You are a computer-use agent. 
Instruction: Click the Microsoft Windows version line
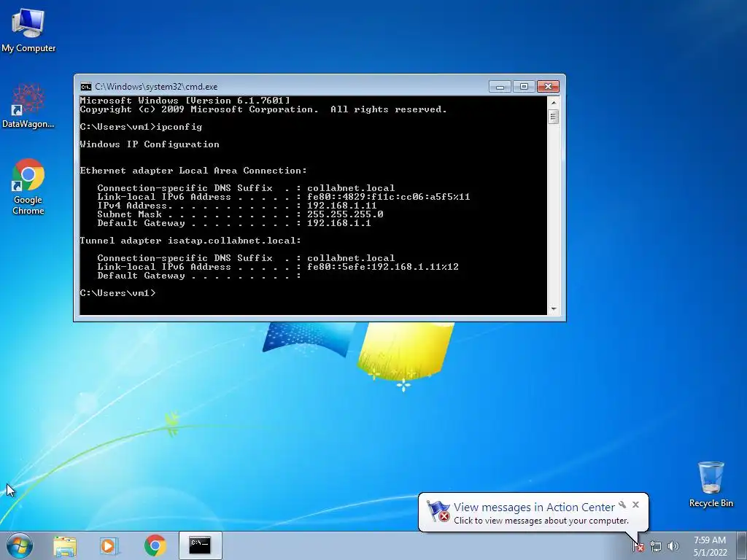(x=185, y=101)
